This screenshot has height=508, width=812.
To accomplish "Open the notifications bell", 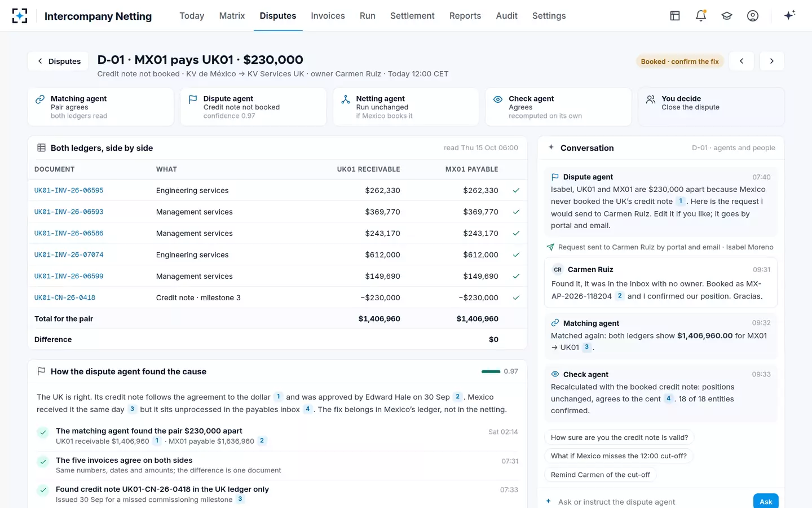I will (701, 16).
